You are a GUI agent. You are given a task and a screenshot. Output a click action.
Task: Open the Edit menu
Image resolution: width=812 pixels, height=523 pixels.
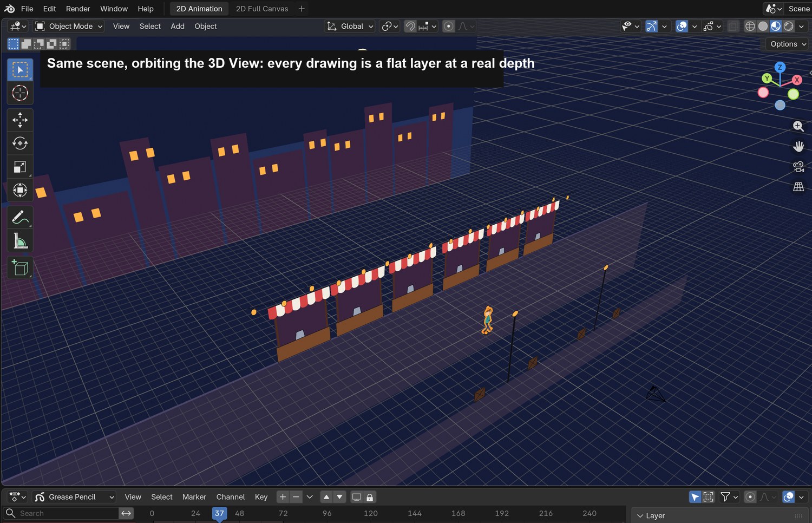click(x=49, y=9)
